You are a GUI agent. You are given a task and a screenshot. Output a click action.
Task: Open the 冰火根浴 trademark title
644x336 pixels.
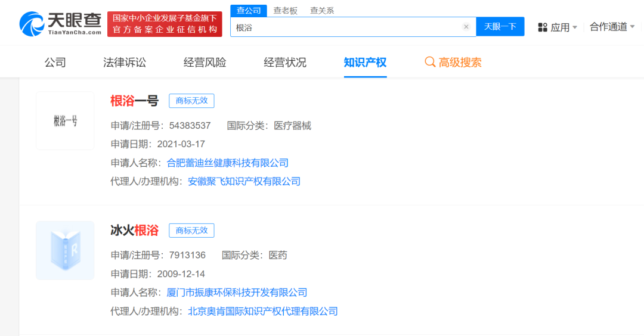pyautogui.click(x=134, y=231)
